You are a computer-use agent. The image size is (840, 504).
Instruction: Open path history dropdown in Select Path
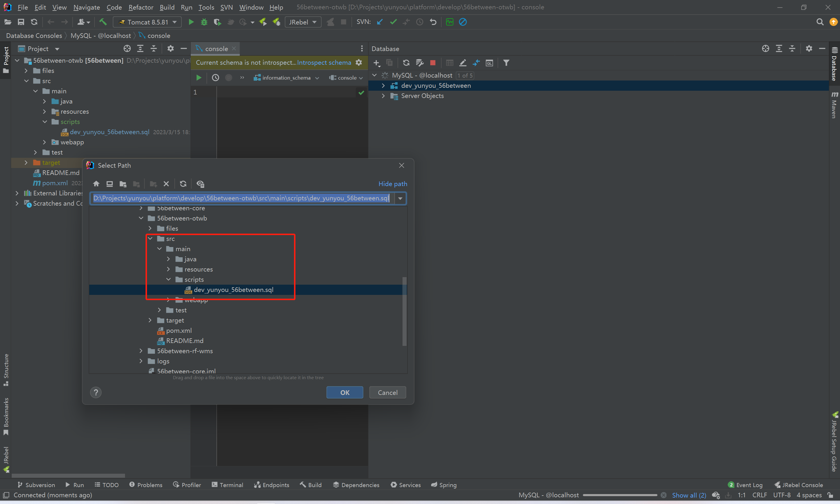(400, 198)
